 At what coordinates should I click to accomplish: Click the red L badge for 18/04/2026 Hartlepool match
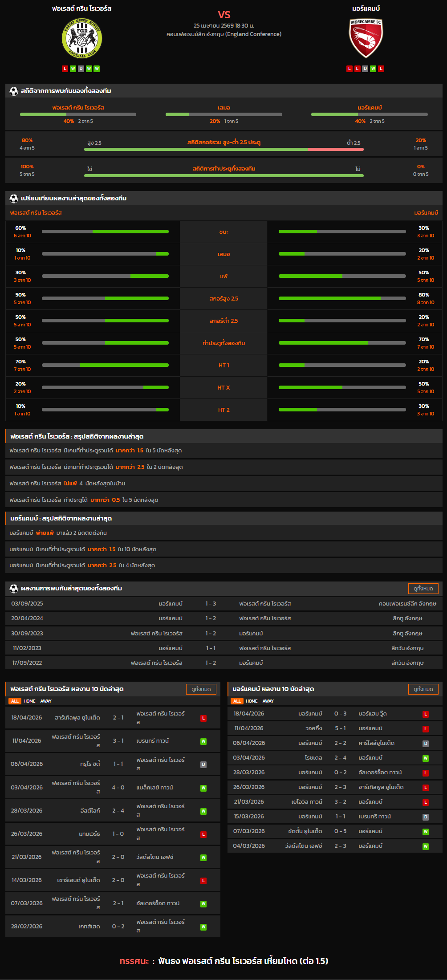coord(203,718)
